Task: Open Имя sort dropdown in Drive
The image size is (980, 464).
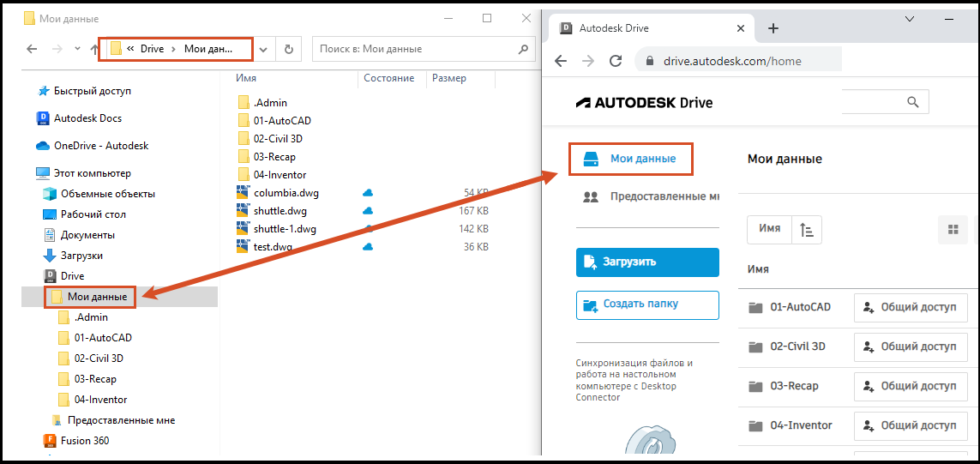Action: (x=769, y=230)
